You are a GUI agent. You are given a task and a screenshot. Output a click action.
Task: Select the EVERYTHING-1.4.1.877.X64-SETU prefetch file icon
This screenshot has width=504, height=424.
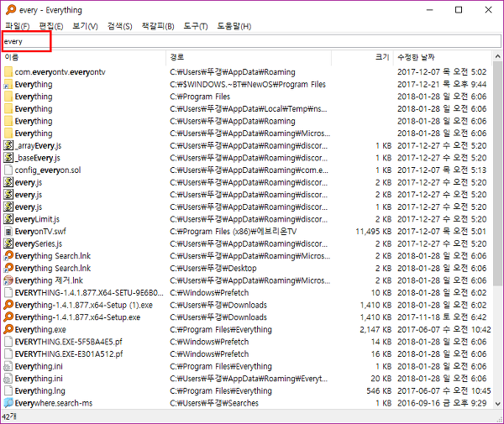[8, 293]
